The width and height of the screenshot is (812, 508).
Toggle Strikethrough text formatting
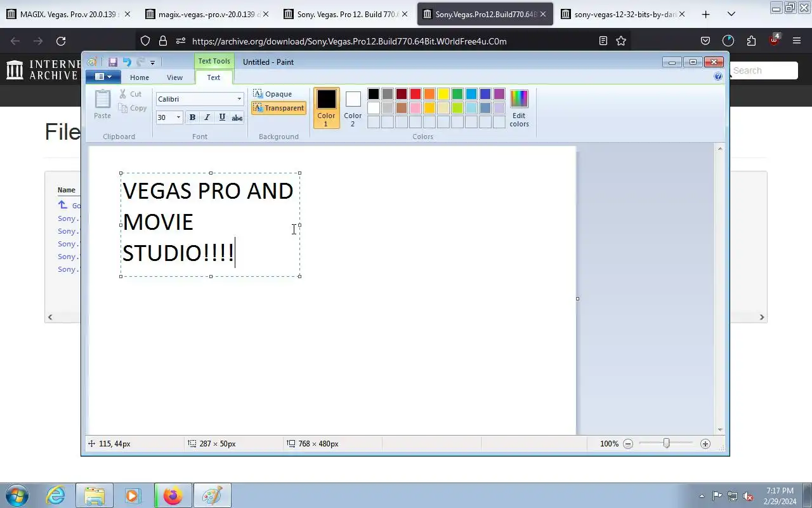coord(237,117)
